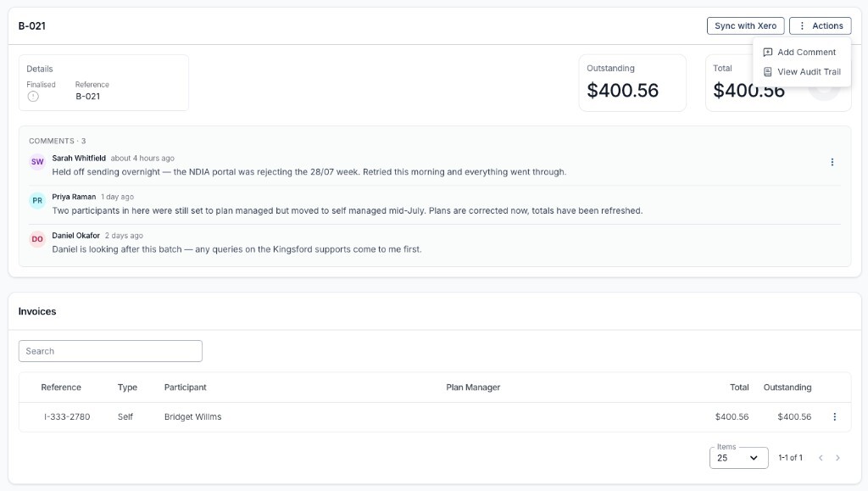Viewport: 868px width, 491px height.
Task: Click participant name Bridget Willms
Action: pos(192,417)
